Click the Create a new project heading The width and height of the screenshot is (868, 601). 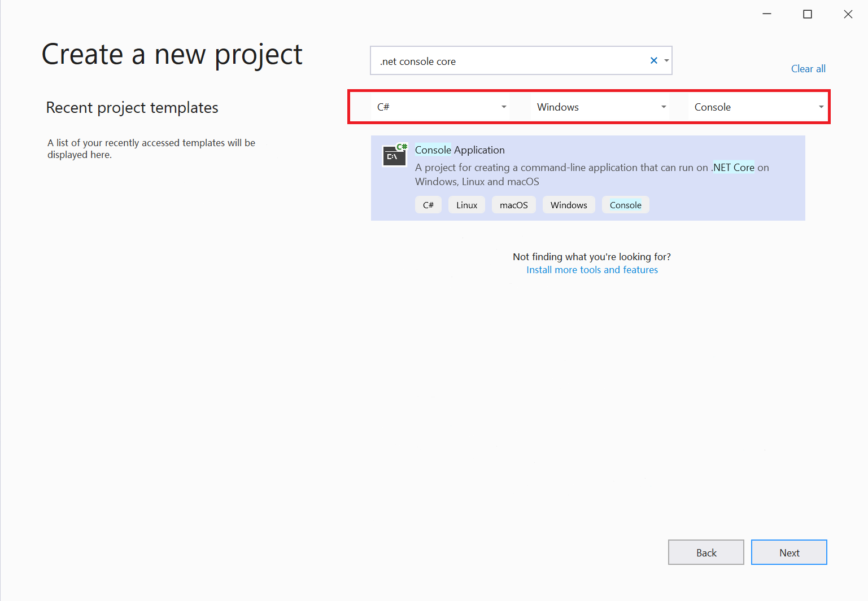[x=172, y=54]
